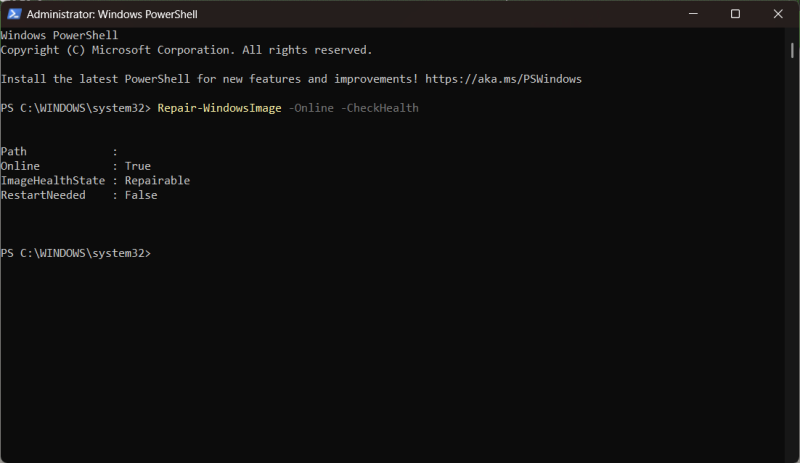Click the title text Administrator: Windows PowerShell
The image size is (800, 463).
coord(112,14)
